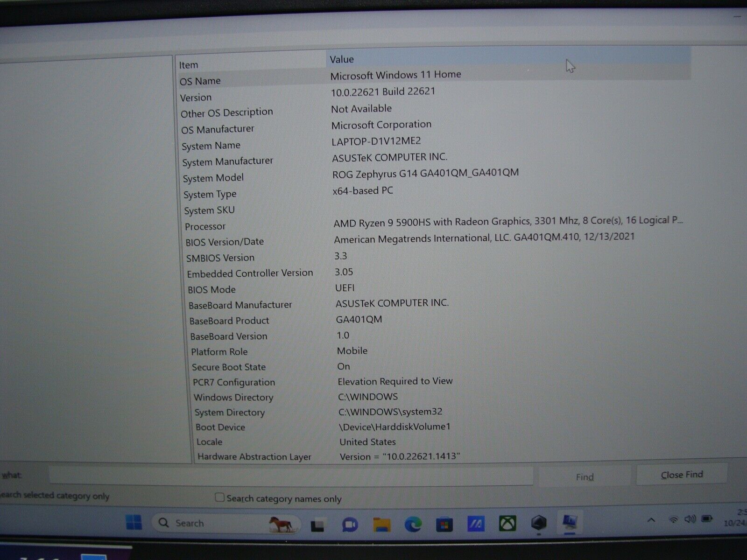Click value United States
This screenshot has width=747, height=560.
367,441
